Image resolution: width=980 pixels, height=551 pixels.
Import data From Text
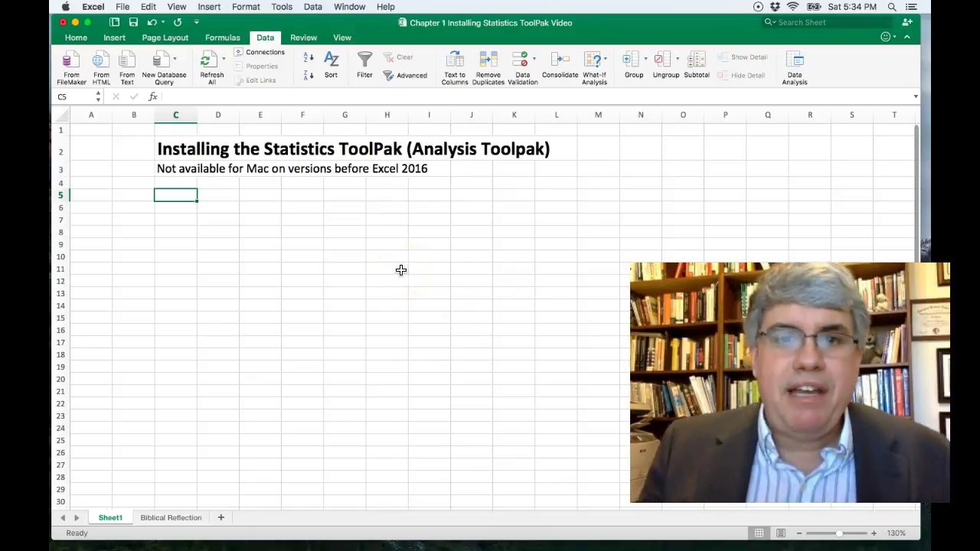tap(127, 68)
